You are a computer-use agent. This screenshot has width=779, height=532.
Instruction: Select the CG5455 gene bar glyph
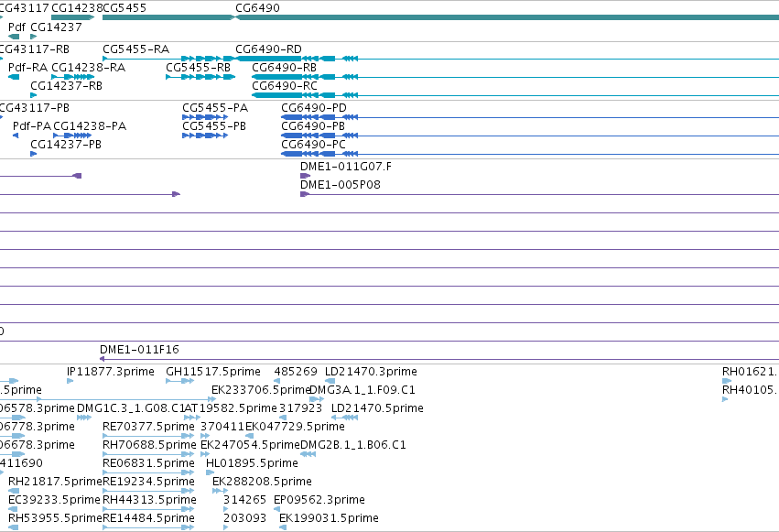pyautogui.click(x=168, y=17)
